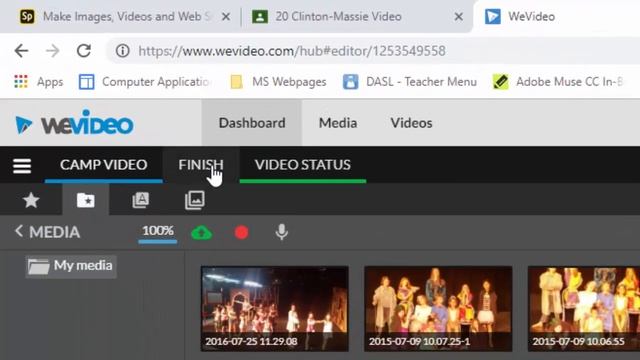Click the FINISH tab
This screenshot has width=640, height=360.
201,164
